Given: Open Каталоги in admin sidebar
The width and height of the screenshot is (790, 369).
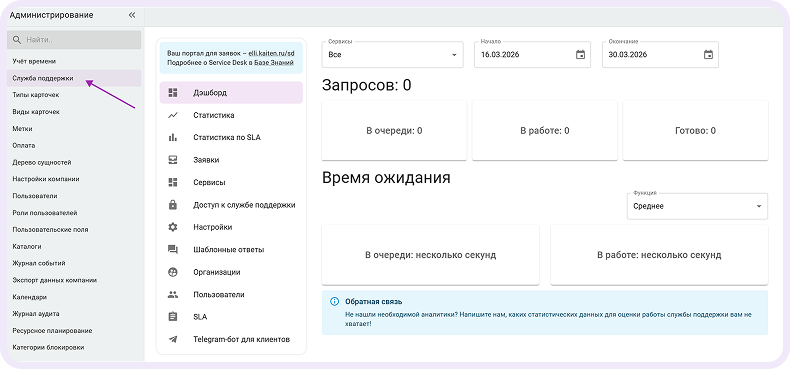Looking at the screenshot, I should point(74,247).
